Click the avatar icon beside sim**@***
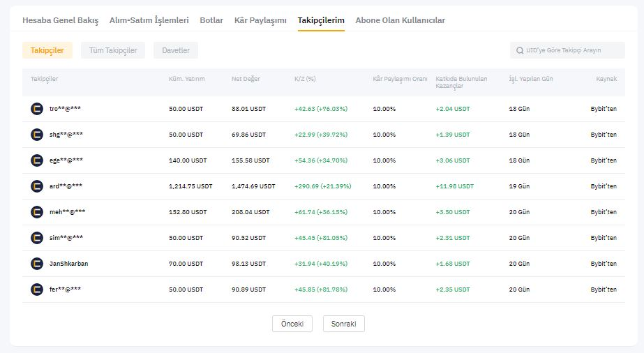644x353 pixels. pyautogui.click(x=37, y=238)
